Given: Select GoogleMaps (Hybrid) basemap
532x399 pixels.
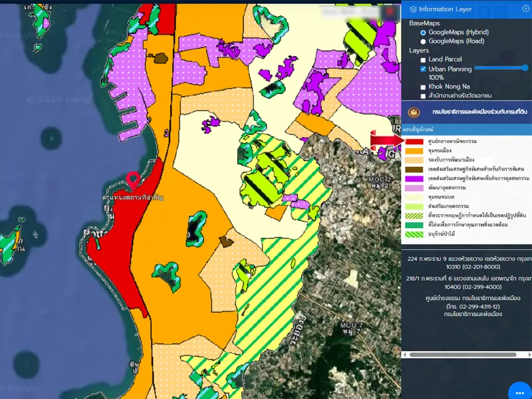Looking at the screenshot, I should (x=423, y=32).
